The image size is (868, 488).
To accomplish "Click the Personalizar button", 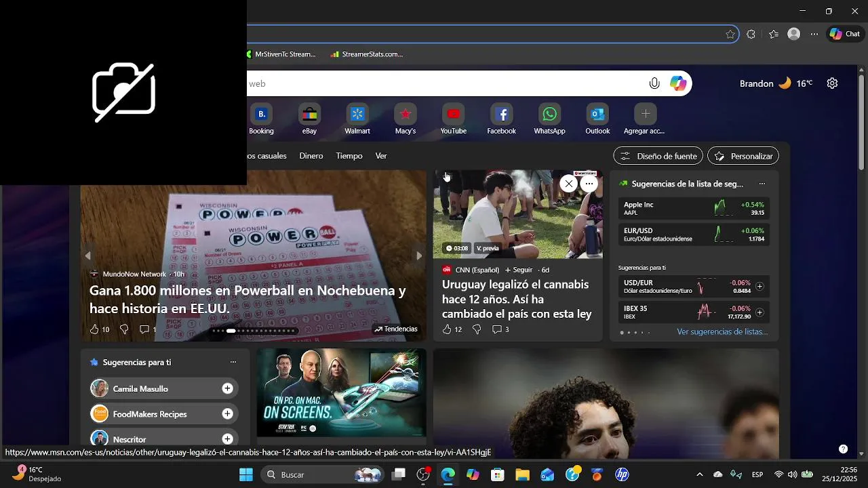I will 743,156.
